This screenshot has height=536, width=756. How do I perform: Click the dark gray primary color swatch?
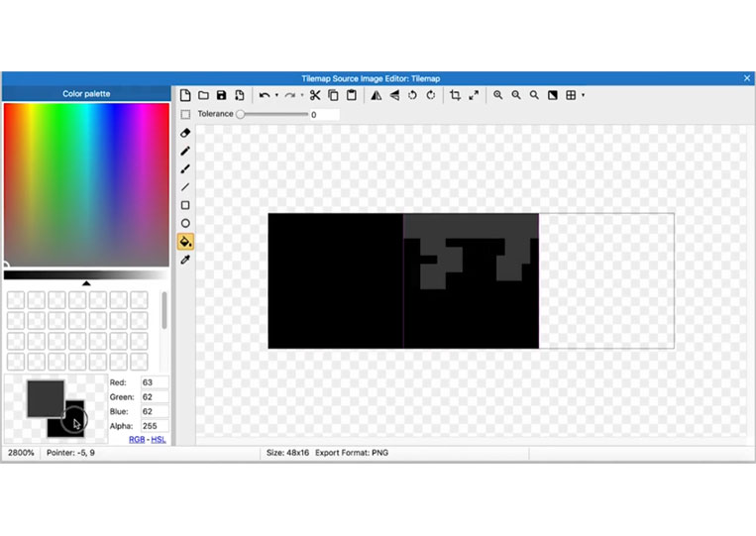pos(46,398)
